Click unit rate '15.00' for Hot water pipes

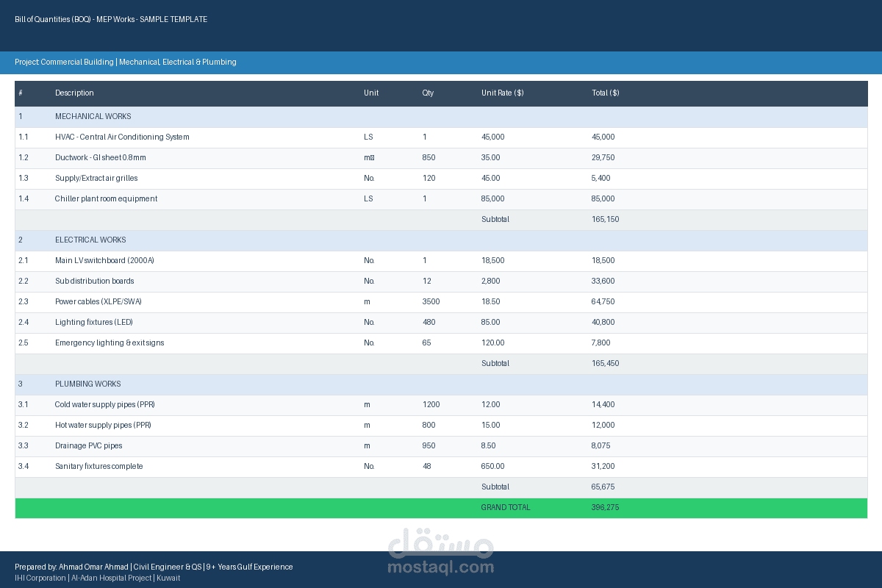coord(491,426)
